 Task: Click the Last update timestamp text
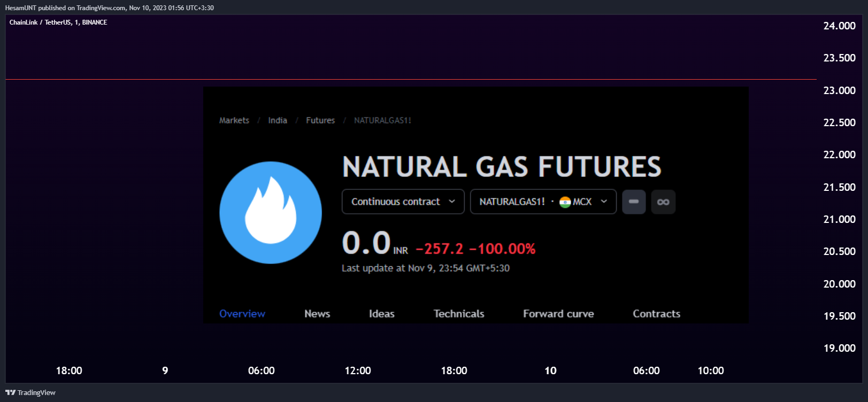point(426,268)
